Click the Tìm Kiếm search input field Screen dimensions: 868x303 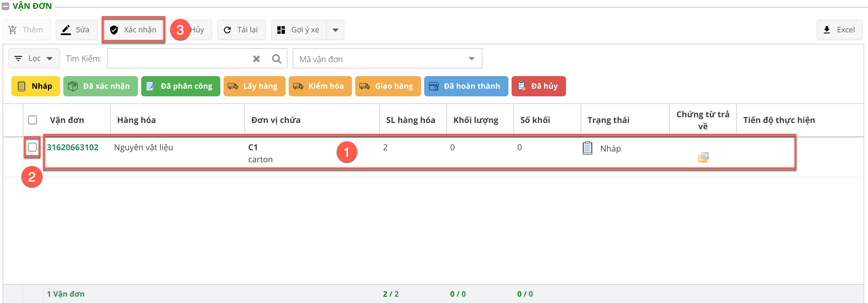point(179,59)
